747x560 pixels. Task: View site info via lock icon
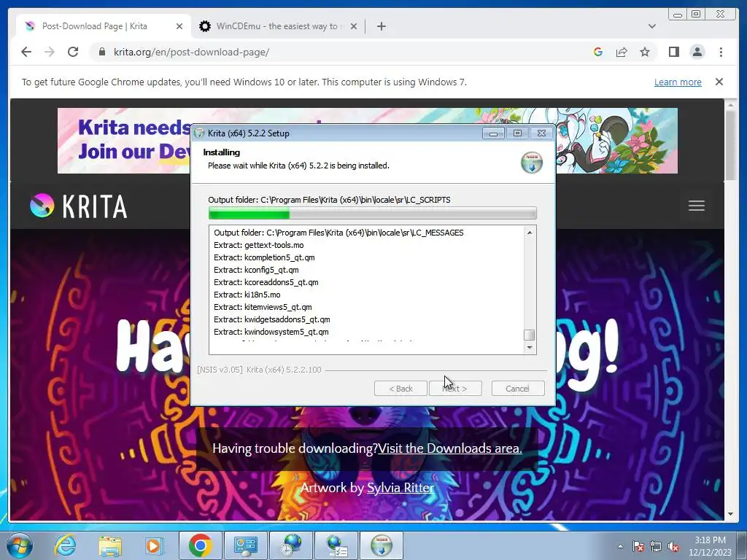coord(101,52)
